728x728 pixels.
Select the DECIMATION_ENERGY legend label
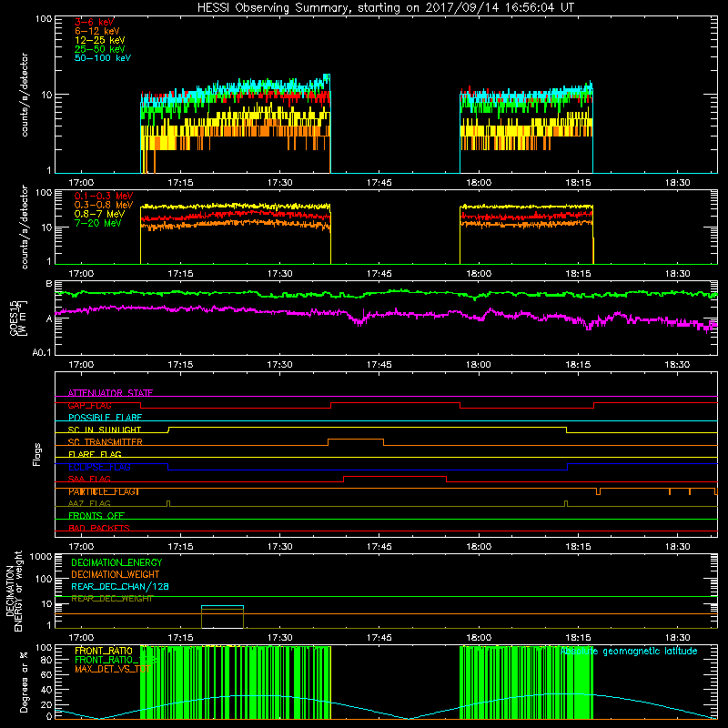pos(116,562)
